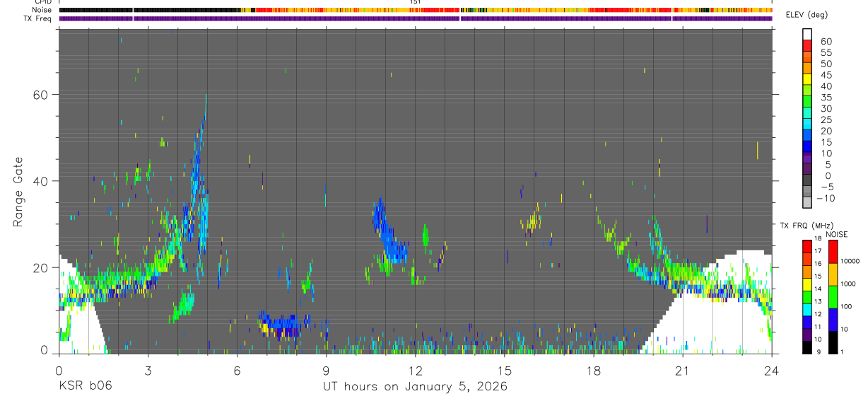Click ELEV scale value 25
Screen dimensions: 868x401
[x=826, y=120]
